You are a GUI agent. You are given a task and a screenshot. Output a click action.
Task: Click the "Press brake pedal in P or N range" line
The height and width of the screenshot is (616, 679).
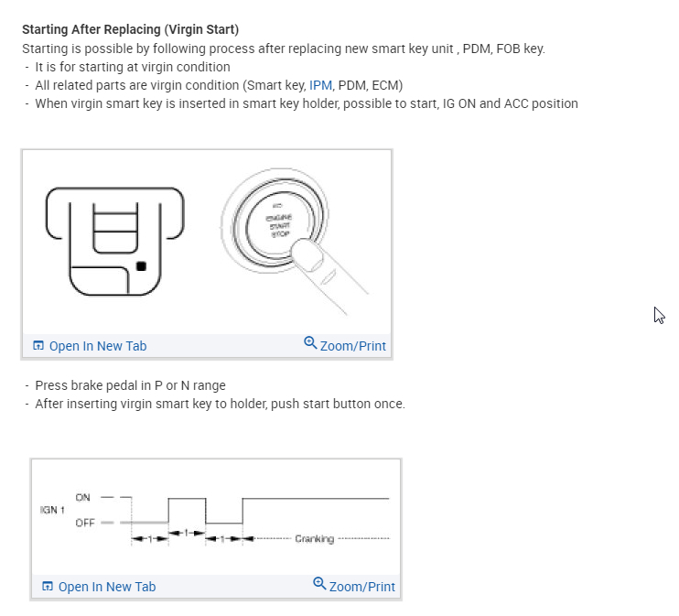click(130, 385)
